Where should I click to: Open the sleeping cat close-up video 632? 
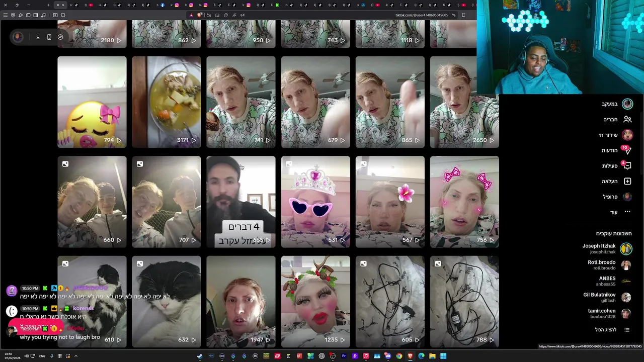tap(166, 302)
